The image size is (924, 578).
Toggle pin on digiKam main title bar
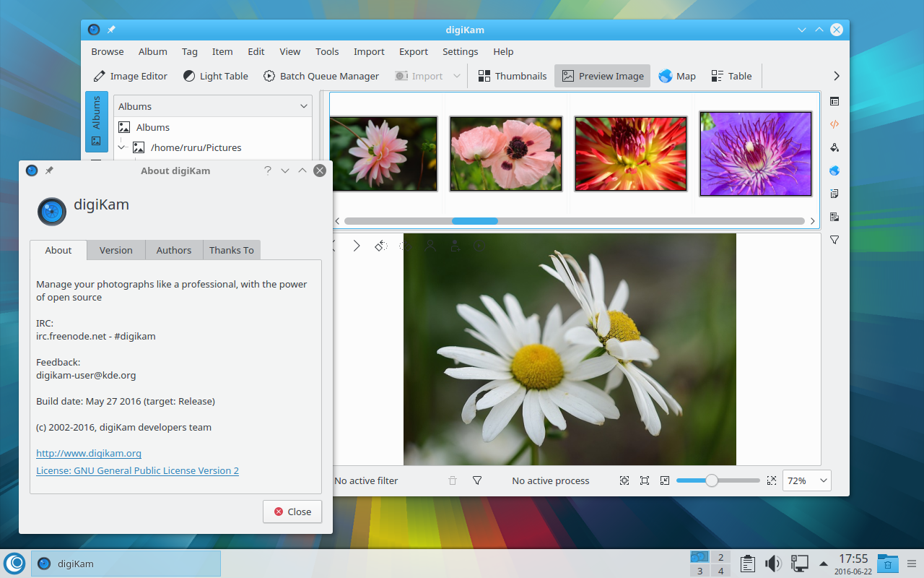(111, 30)
